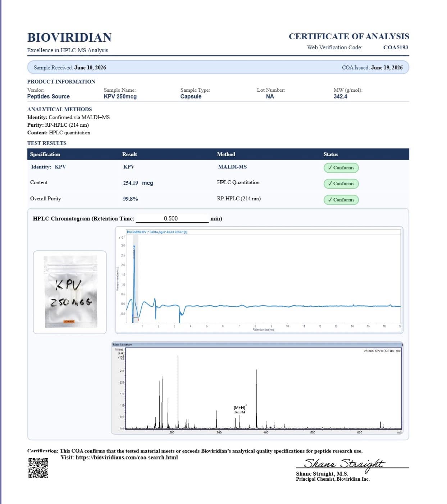Click HPLC Quantitation in the Method column
This screenshot has width=447, height=504.
(238, 182)
